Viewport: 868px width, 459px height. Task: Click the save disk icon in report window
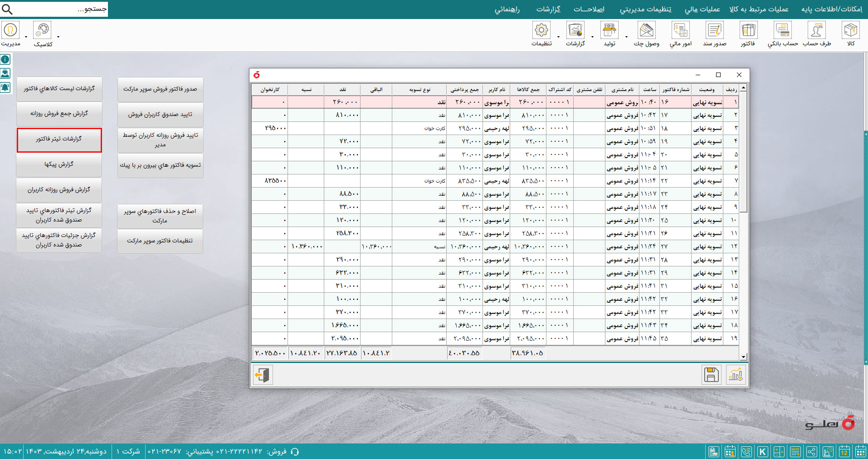click(711, 375)
